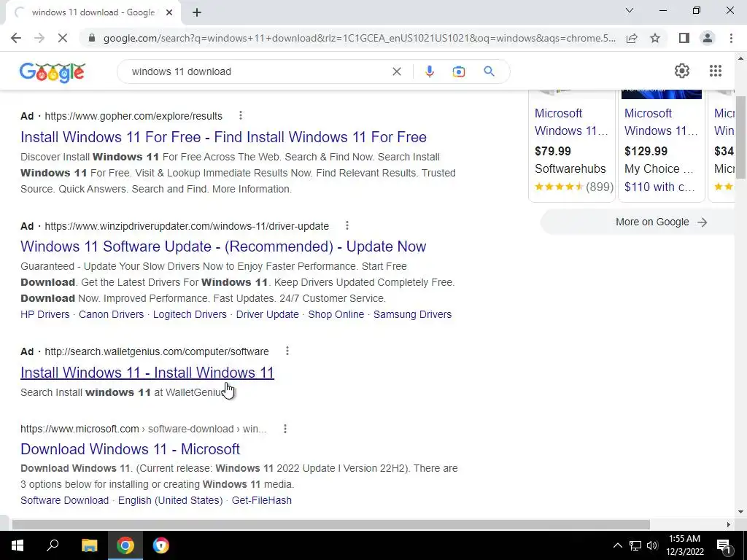
Task: Close the windows 11 download tab
Action: (169, 12)
